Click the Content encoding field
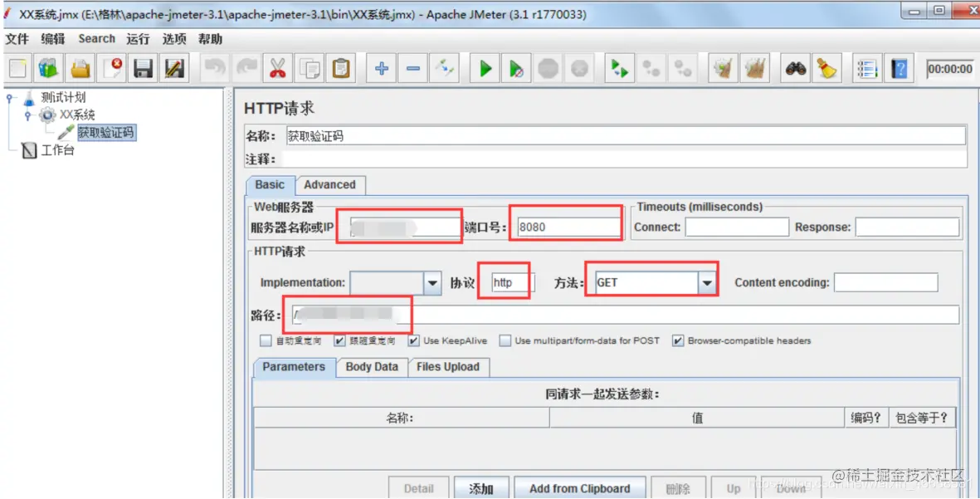This screenshot has height=499, width=980. tap(885, 282)
